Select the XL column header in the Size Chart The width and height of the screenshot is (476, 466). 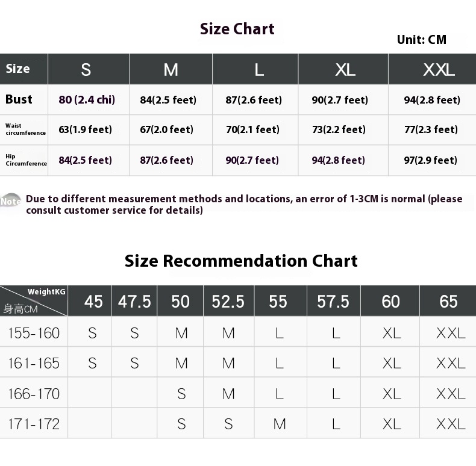click(x=345, y=69)
